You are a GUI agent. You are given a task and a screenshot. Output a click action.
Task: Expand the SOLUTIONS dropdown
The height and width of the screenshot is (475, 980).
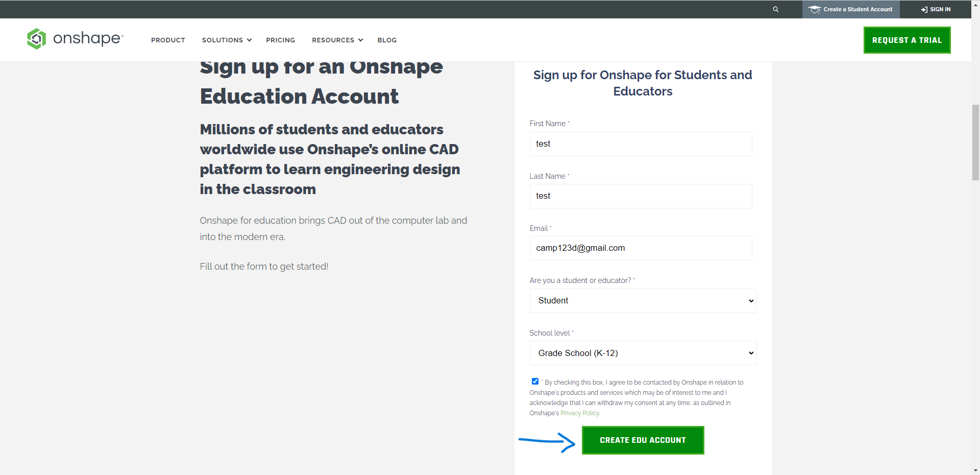[x=226, y=40]
